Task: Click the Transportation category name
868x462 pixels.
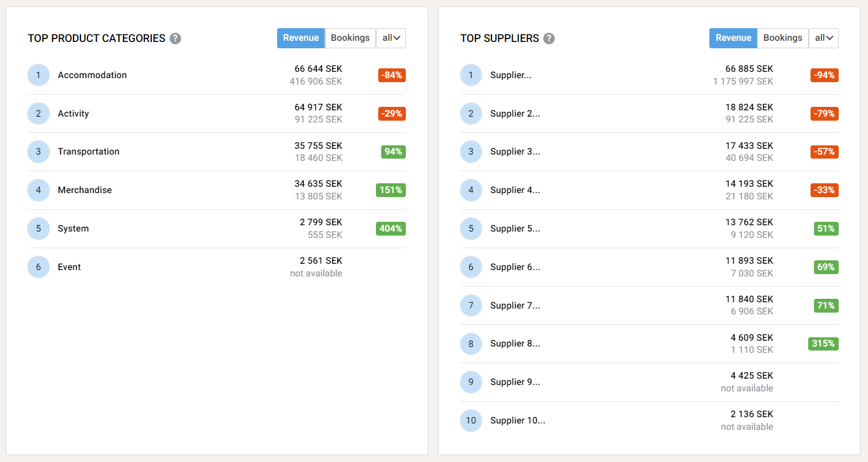Action: point(89,152)
